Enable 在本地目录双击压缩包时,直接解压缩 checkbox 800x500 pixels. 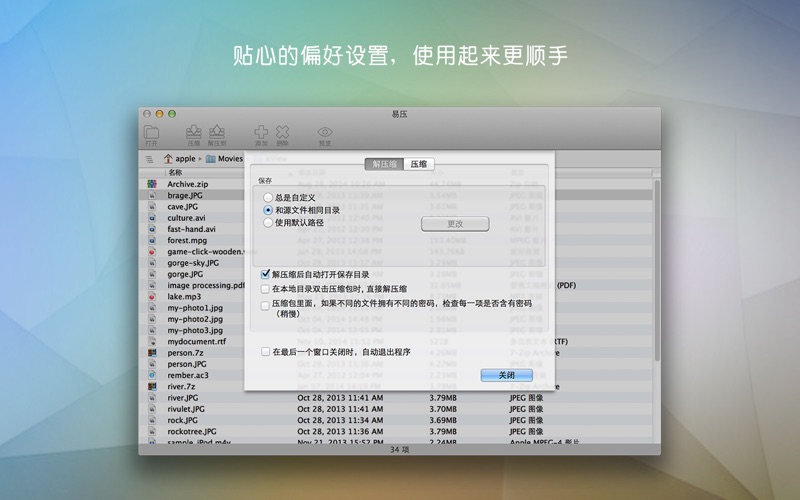266,289
